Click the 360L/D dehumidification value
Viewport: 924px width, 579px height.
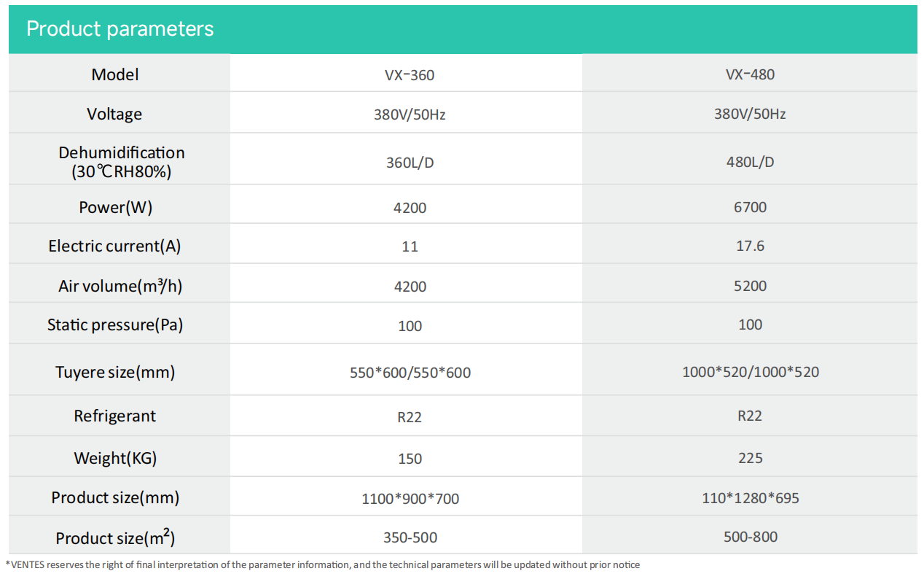[410, 163]
